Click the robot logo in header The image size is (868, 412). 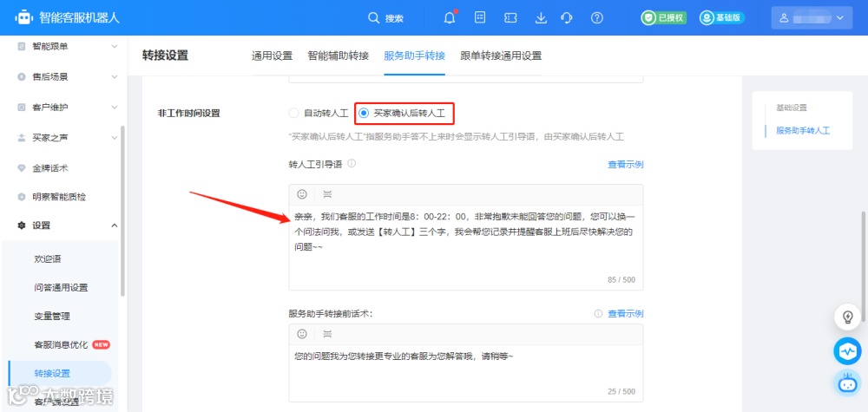pos(23,17)
